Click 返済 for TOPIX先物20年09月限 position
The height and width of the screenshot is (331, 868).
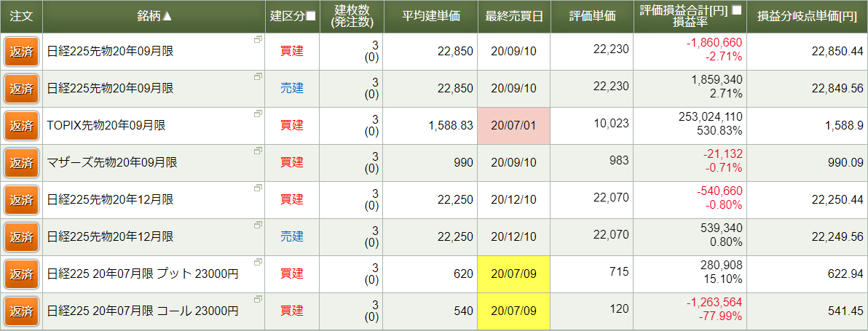[x=21, y=125]
